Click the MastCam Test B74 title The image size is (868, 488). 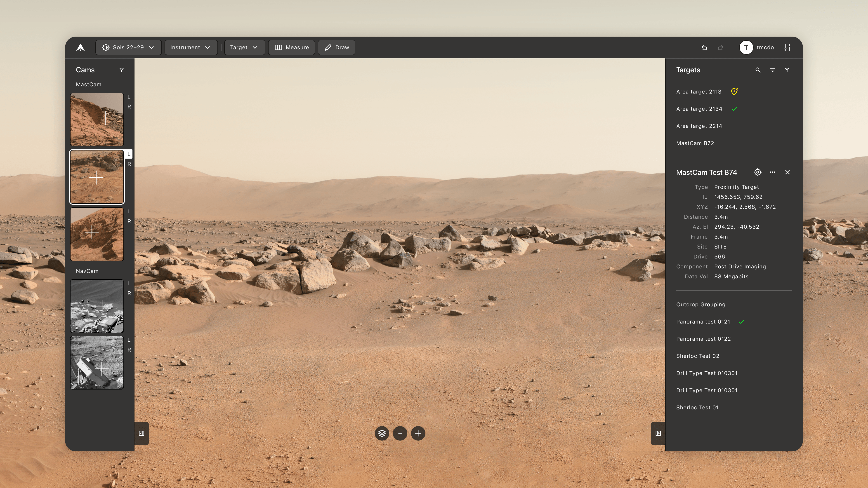(x=707, y=172)
